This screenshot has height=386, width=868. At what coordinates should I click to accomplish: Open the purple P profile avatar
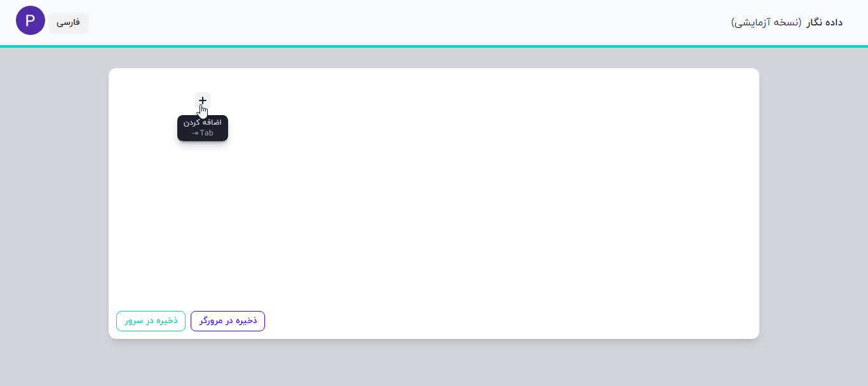coord(31,21)
